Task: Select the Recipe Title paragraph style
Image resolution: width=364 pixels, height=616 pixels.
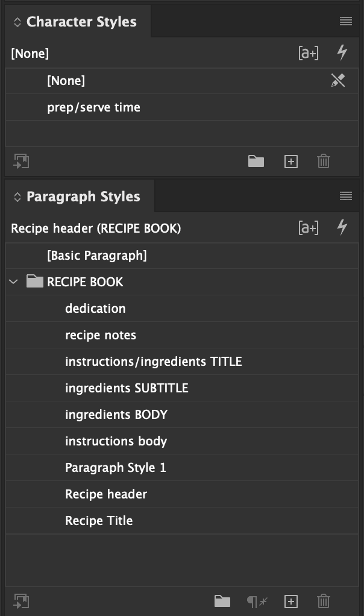Action: click(99, 521)
